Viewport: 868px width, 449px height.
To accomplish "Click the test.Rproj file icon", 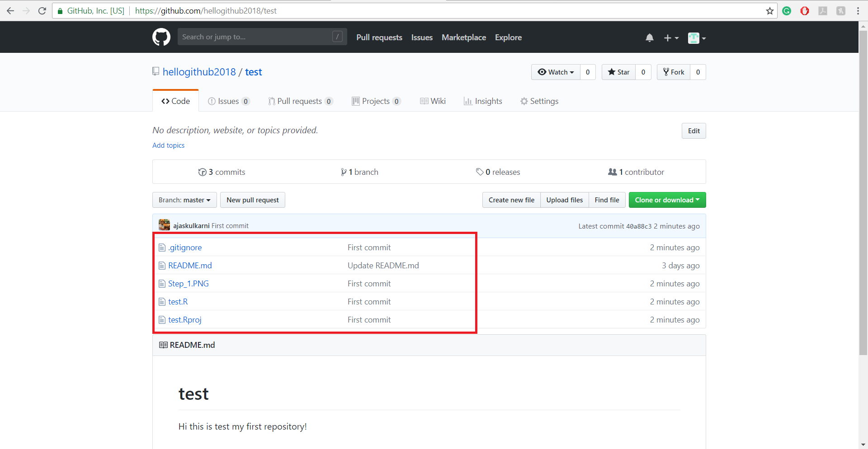I will coord(162,320).
